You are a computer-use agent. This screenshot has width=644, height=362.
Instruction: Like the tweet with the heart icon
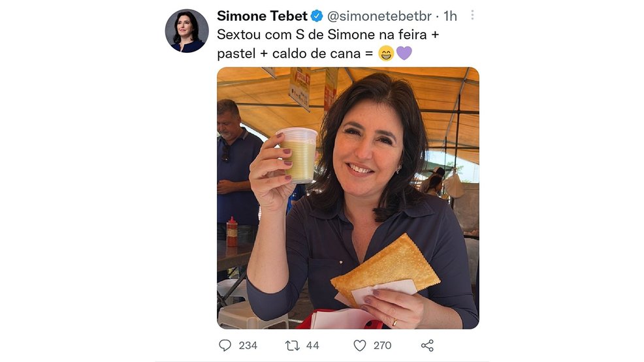(x=360, y=346)
